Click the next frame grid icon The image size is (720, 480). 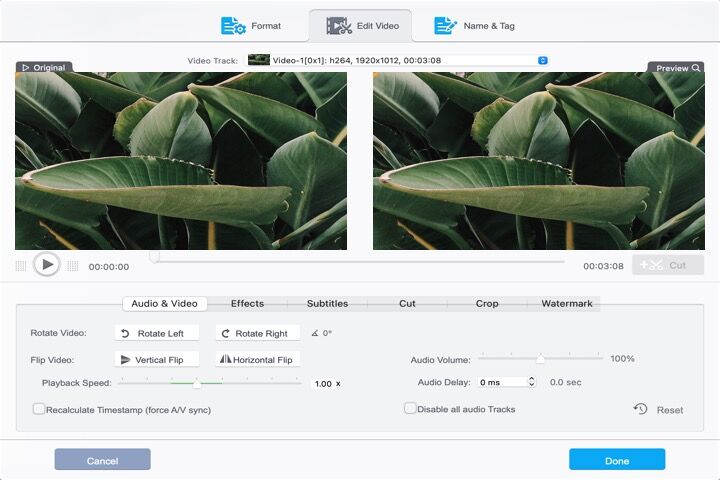73,266
